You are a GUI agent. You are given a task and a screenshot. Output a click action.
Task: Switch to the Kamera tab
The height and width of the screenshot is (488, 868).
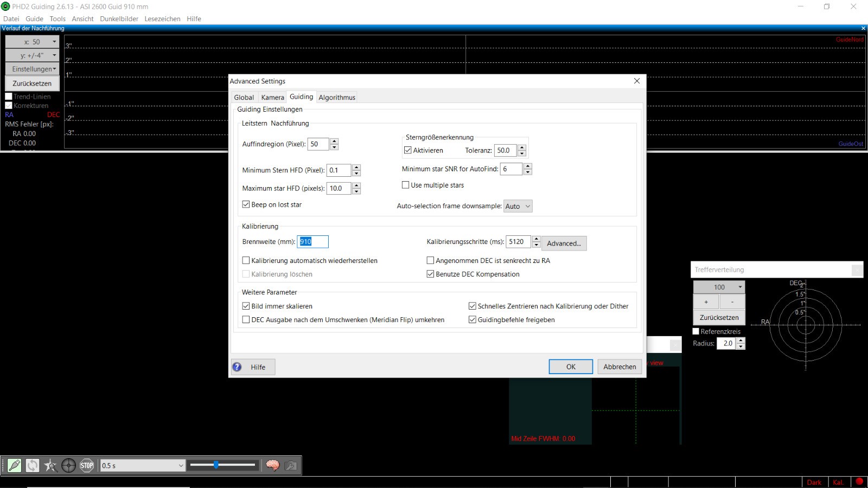coord(272,97)
